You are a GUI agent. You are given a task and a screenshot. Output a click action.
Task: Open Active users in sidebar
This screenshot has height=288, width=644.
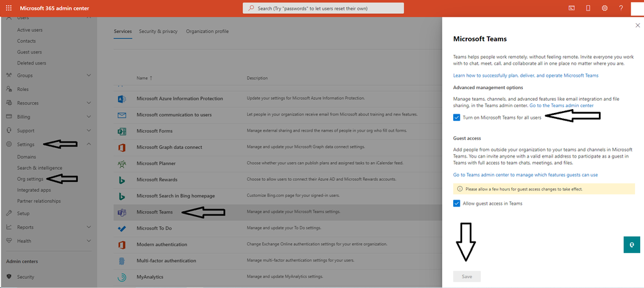[x=30, y=30]
